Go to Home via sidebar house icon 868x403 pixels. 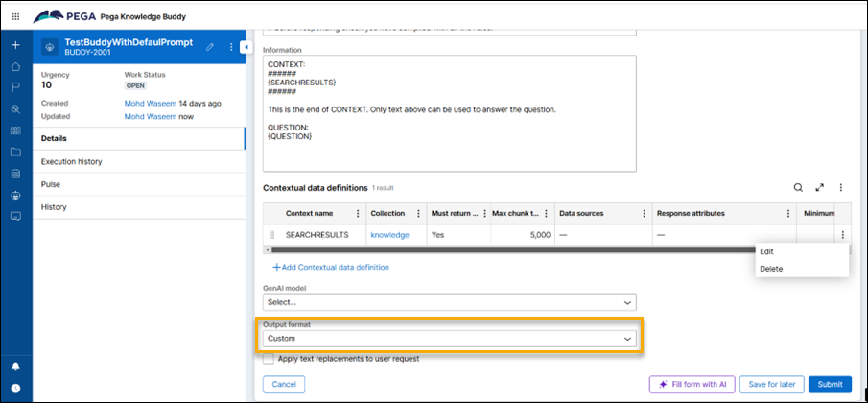15,67
